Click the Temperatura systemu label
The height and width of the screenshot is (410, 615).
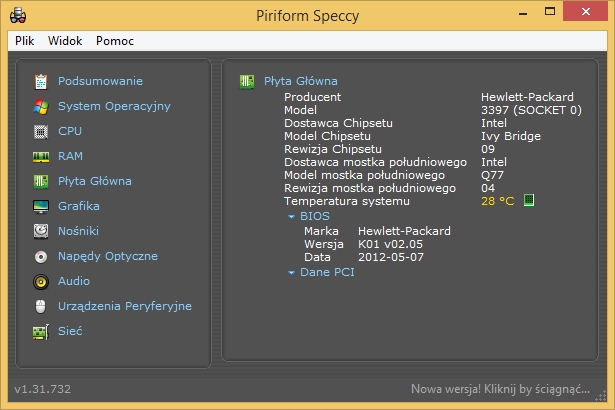click(347, 201)
